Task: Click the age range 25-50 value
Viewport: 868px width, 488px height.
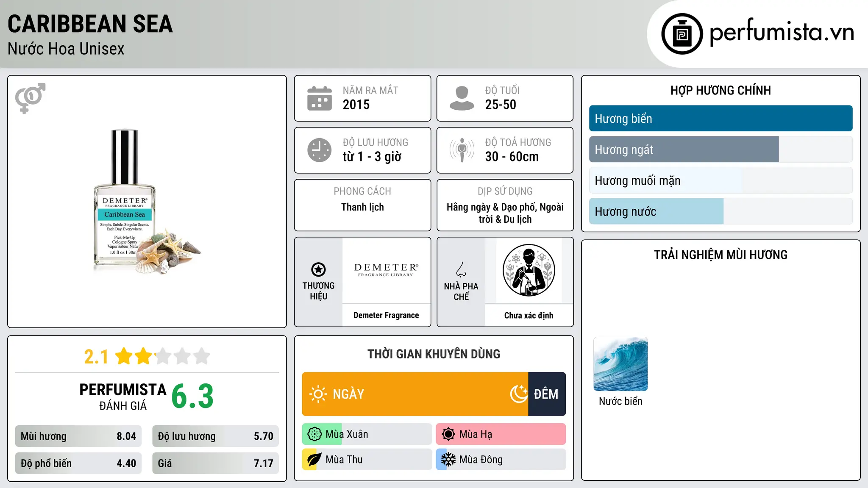Action: coord(501,105)
